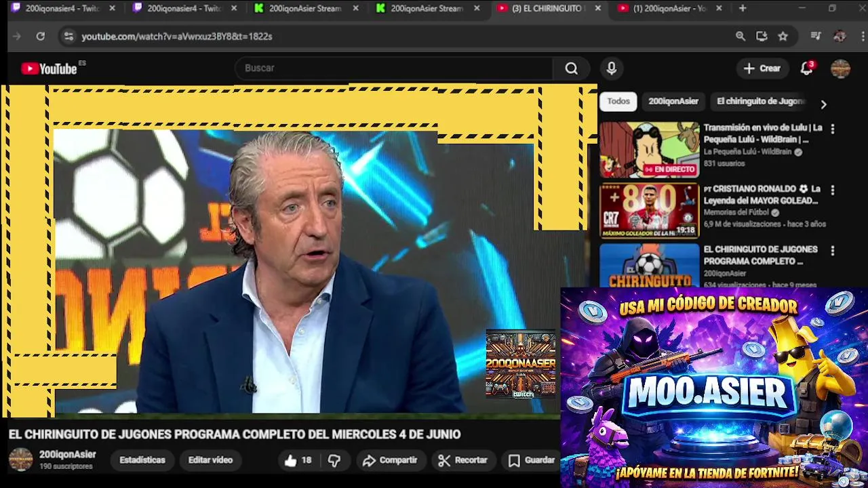
Task: Open site information icon in address bar
Action: coord(68,37)
